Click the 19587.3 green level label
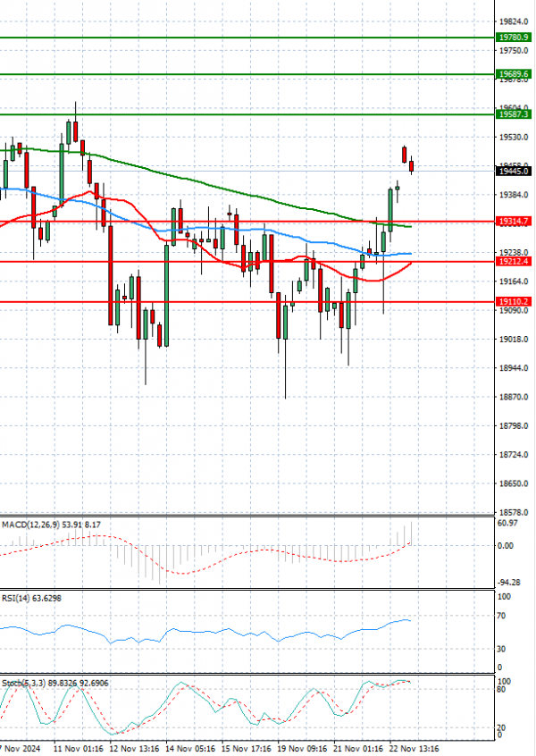This screenshot has height=756, width=536. tap(514, 114)
